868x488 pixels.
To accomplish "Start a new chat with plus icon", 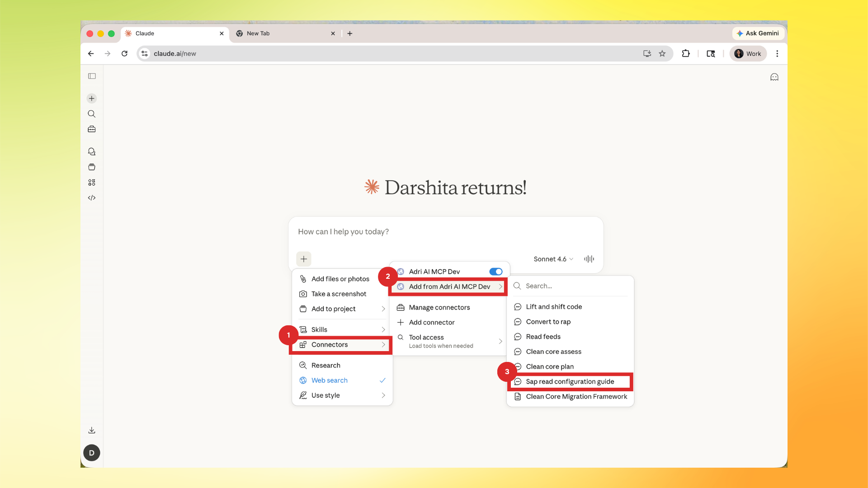I will click(x=92, y=99).
